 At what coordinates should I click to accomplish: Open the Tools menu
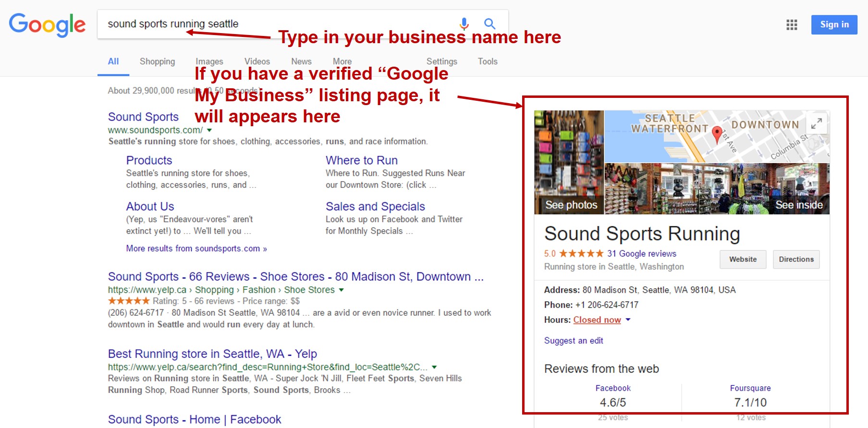tap(487, 61)
